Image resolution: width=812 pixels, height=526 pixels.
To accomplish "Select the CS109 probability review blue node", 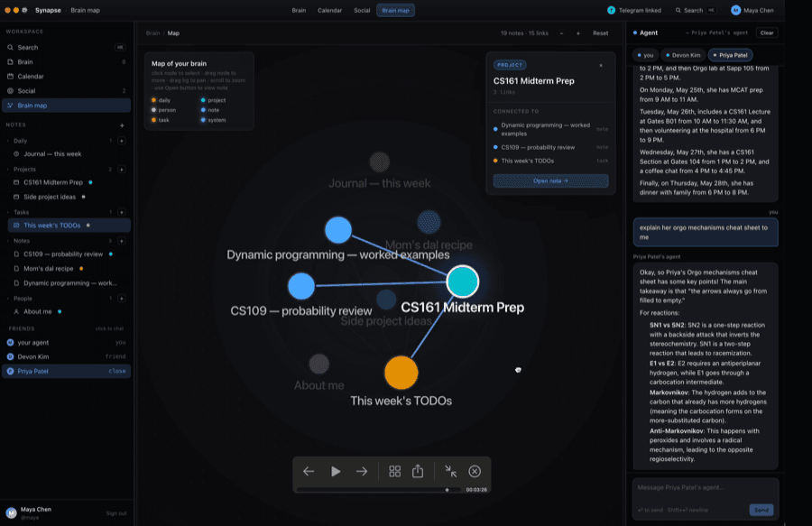I will click(301, 286).
